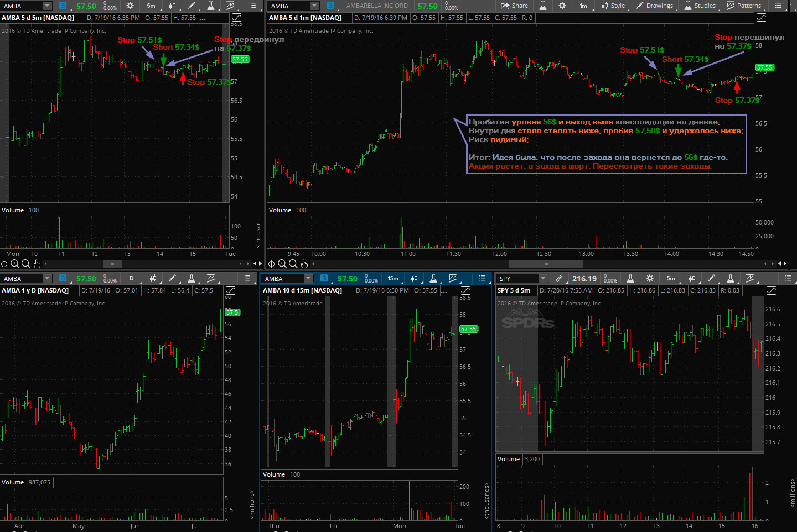Screen dimensions: 797x532
Task: Click chain link icon in SPY chart
Action: pyautogui.click(x=559, y=279)
